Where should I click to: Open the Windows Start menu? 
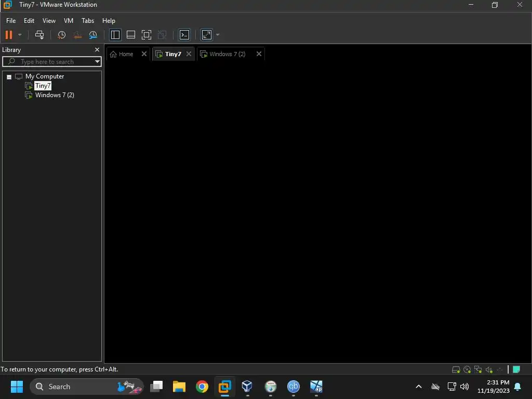point(17,387)
